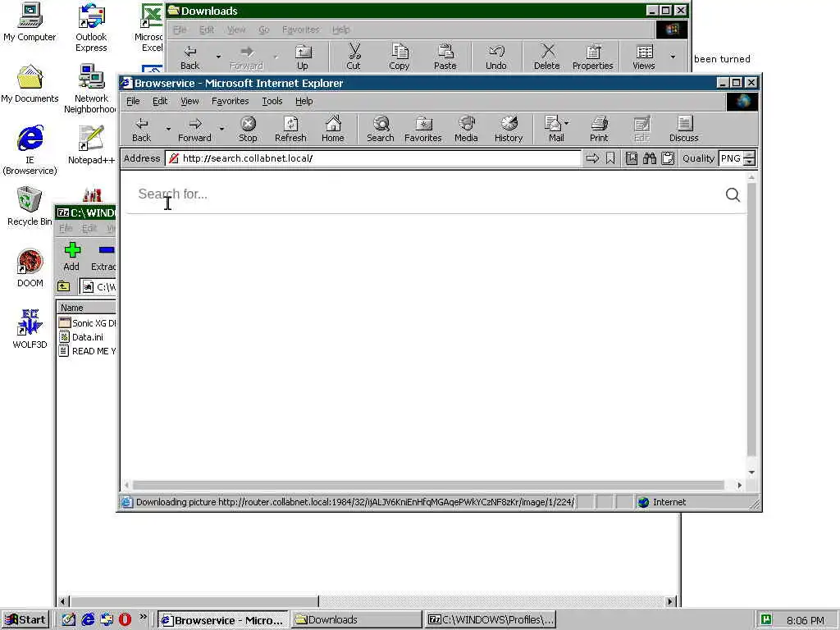Select the Network Neighborhood desktop icon
840x630 pixels.
point(90,89)
